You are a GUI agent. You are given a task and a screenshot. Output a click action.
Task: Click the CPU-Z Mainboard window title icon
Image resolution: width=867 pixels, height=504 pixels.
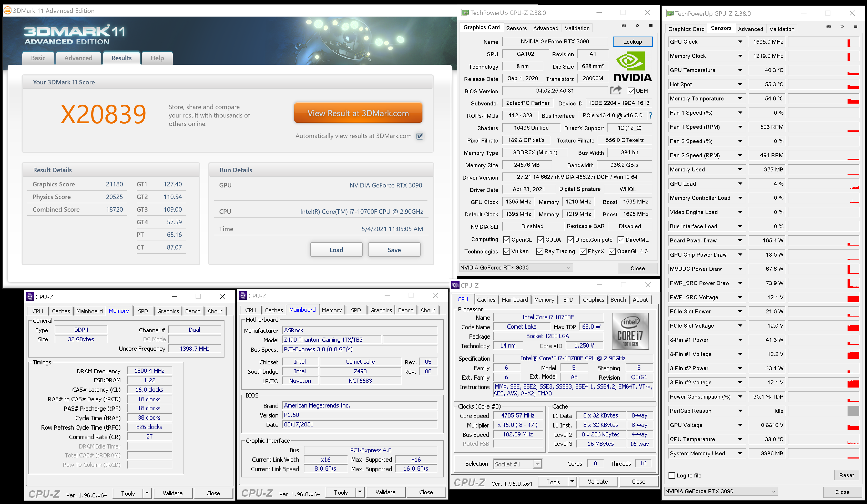243,296
